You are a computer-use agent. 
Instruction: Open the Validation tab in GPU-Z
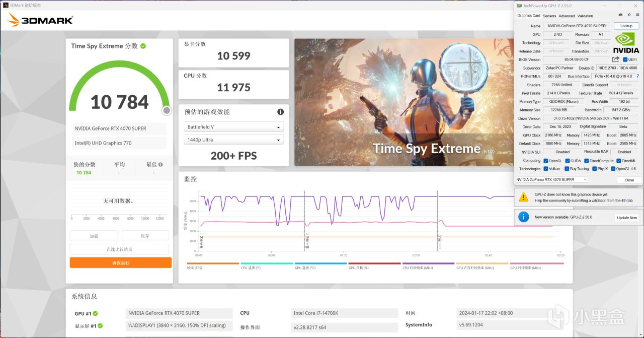tap(585, 16)
